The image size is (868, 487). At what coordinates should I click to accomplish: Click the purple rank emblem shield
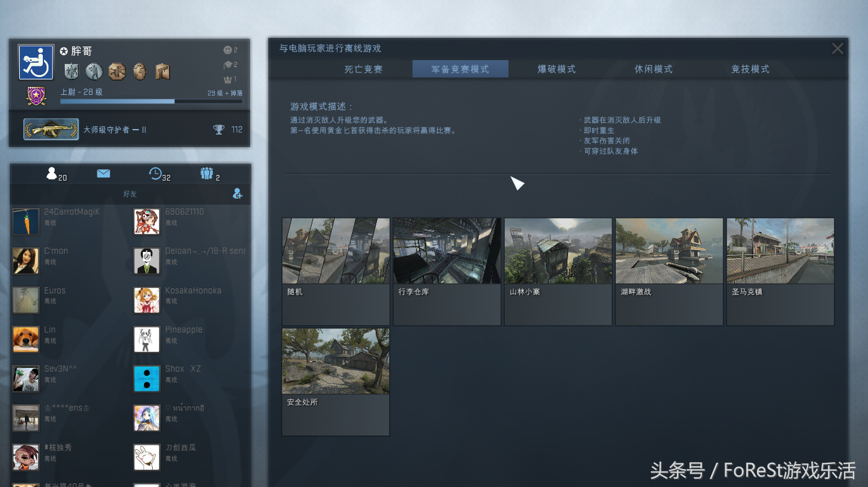coord(36,94)
